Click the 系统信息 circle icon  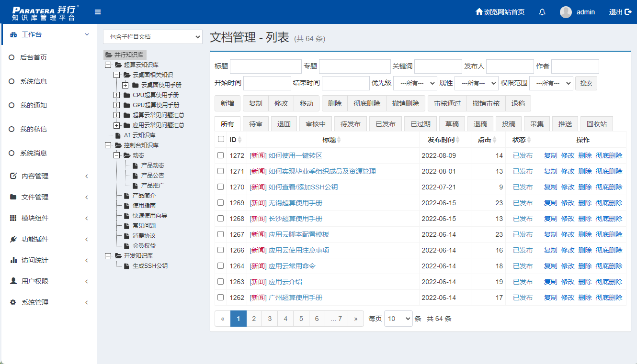coord(12,81)
